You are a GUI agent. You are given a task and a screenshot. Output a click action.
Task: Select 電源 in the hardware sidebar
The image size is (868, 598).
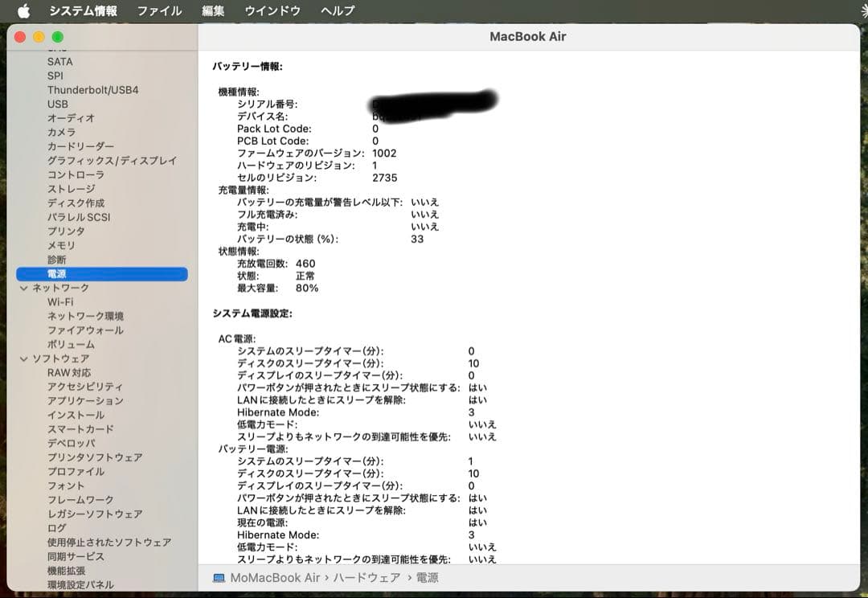(x=60, y=273)
